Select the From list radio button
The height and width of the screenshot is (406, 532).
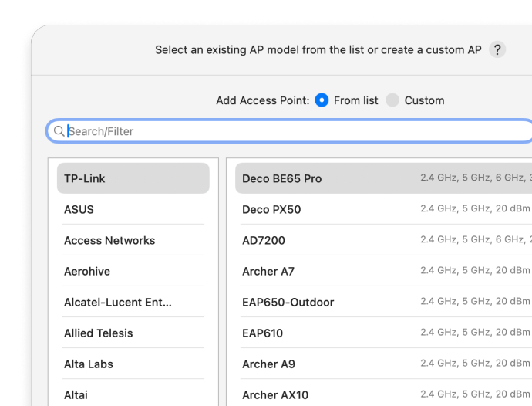[x=322, y=100]
